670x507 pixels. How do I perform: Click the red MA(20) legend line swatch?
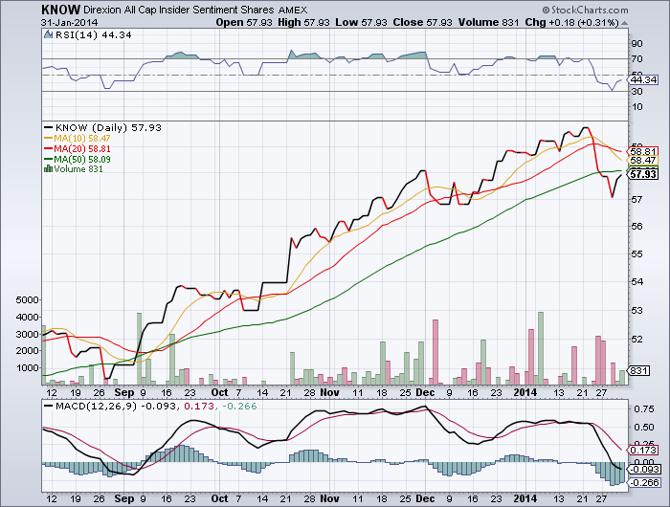48,149
